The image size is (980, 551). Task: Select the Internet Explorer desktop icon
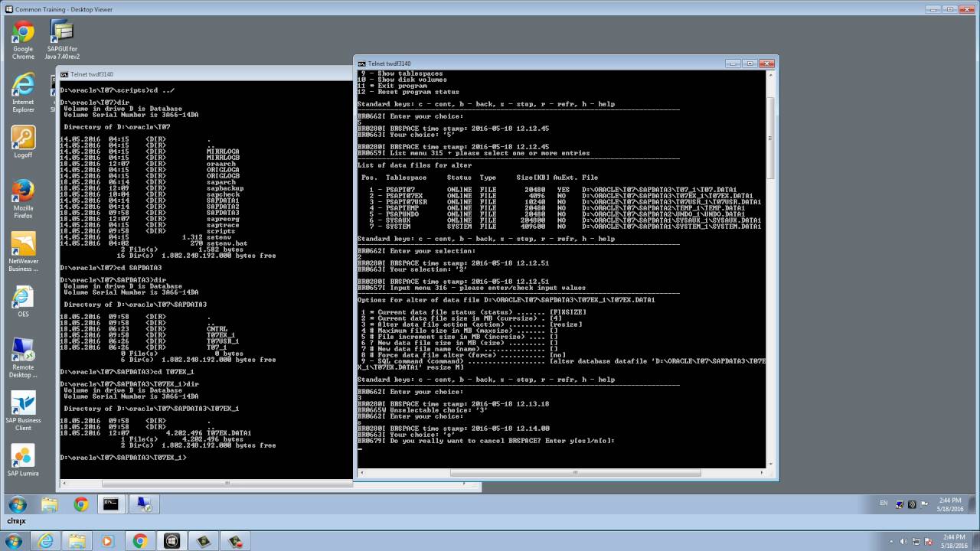tap(23, 93)
